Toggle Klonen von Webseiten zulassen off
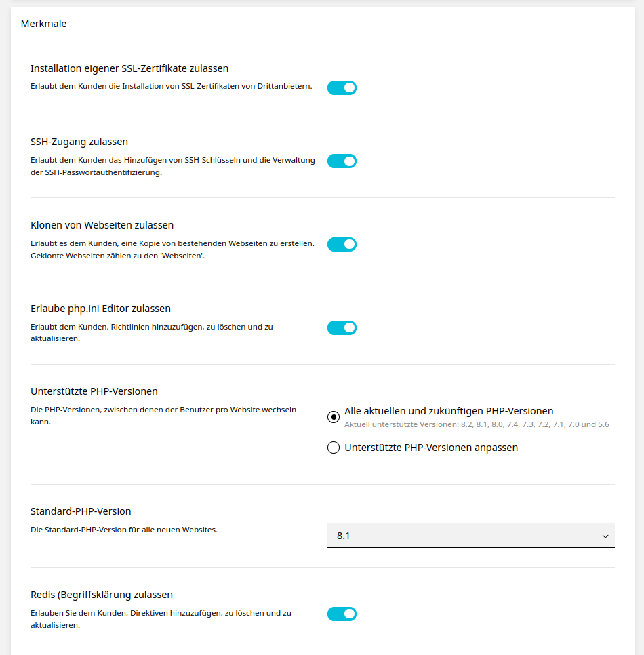Viewport: 644px width, 655px height. (342, 244)
